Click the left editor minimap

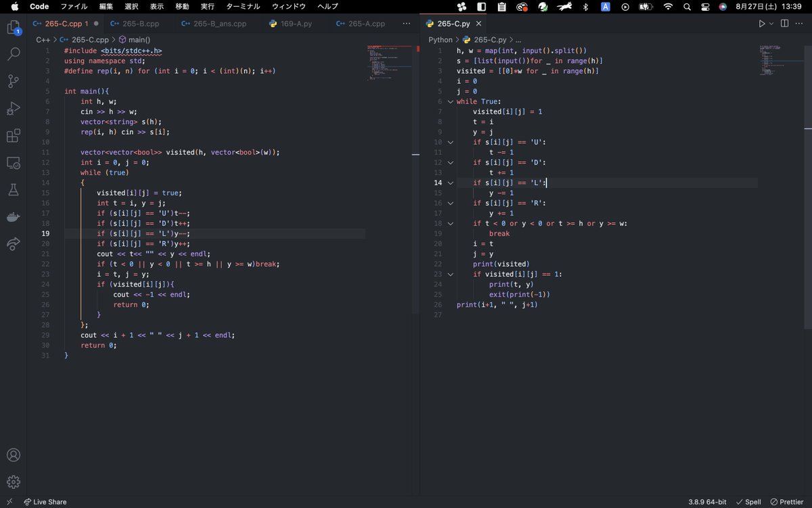[x=390, y=62]
